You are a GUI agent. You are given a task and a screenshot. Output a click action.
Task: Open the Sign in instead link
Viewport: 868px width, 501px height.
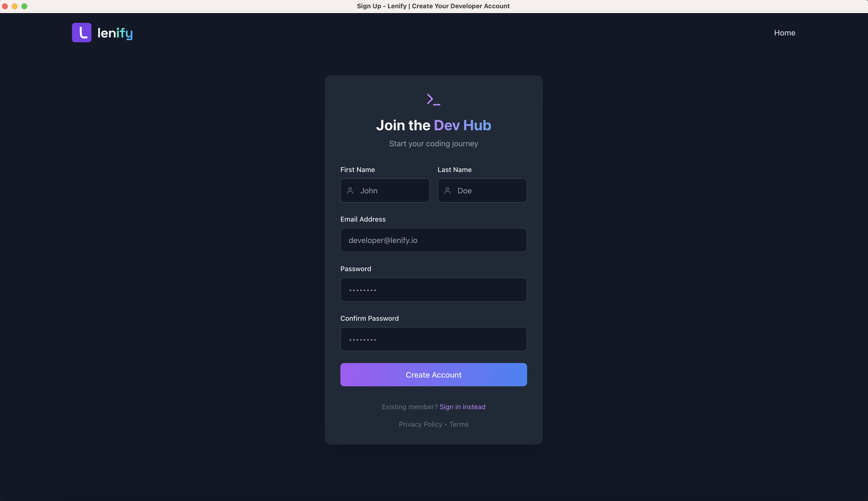point(462,406)
